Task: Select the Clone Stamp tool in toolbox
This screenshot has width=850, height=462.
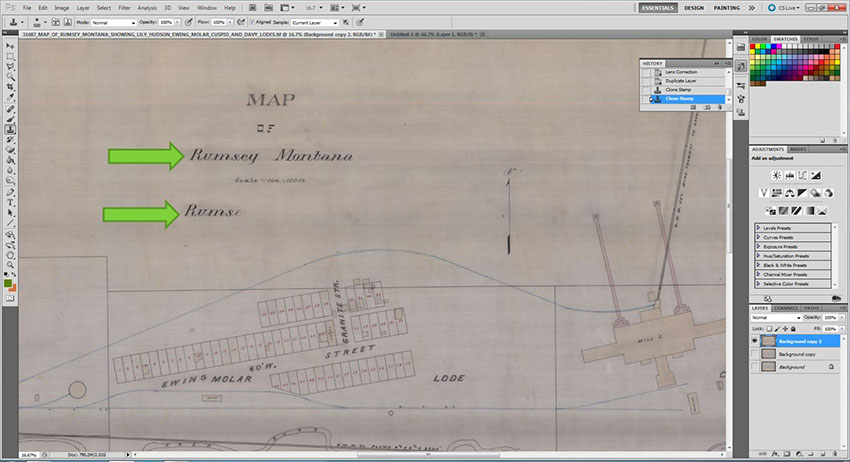Action: pos(10,127)
